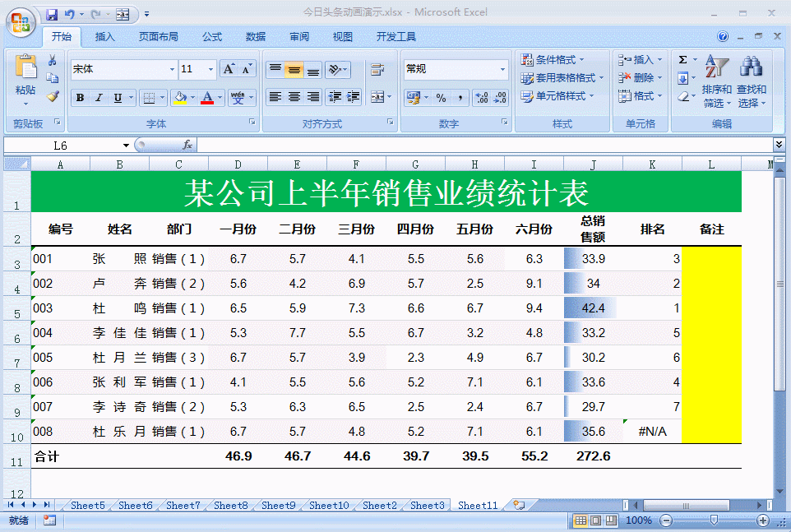Toggle bold formatting
This screenshot has width=791, height=532.
point(80,98)
